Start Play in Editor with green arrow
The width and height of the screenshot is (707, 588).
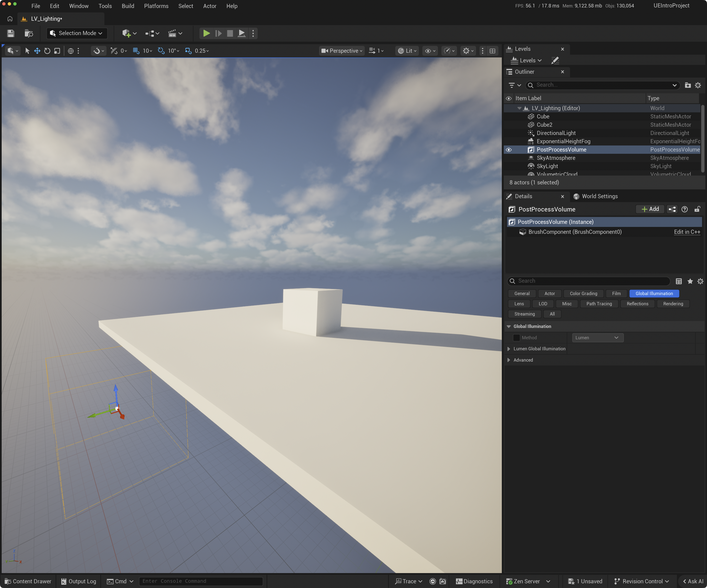click(206, 33)
